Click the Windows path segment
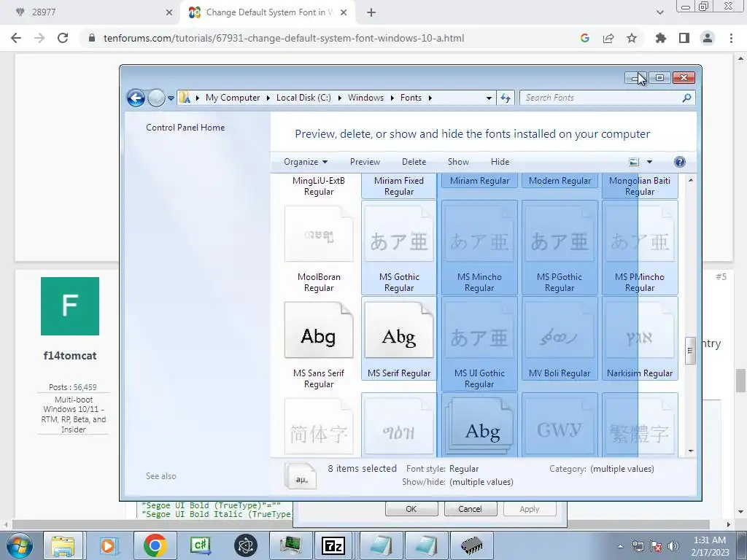Image resolution: width=747 pixels, height=560 pixels. coord(365,98)
